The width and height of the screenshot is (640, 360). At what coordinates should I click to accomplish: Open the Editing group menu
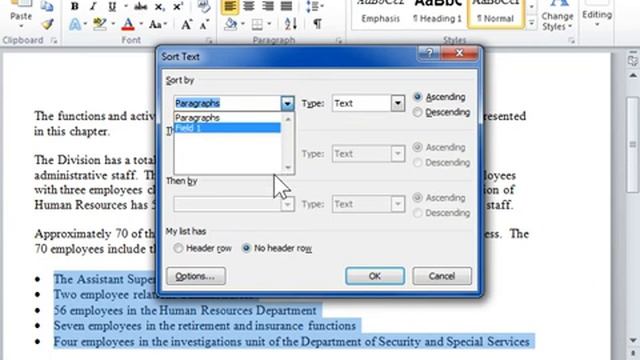(x=597, y=16)
